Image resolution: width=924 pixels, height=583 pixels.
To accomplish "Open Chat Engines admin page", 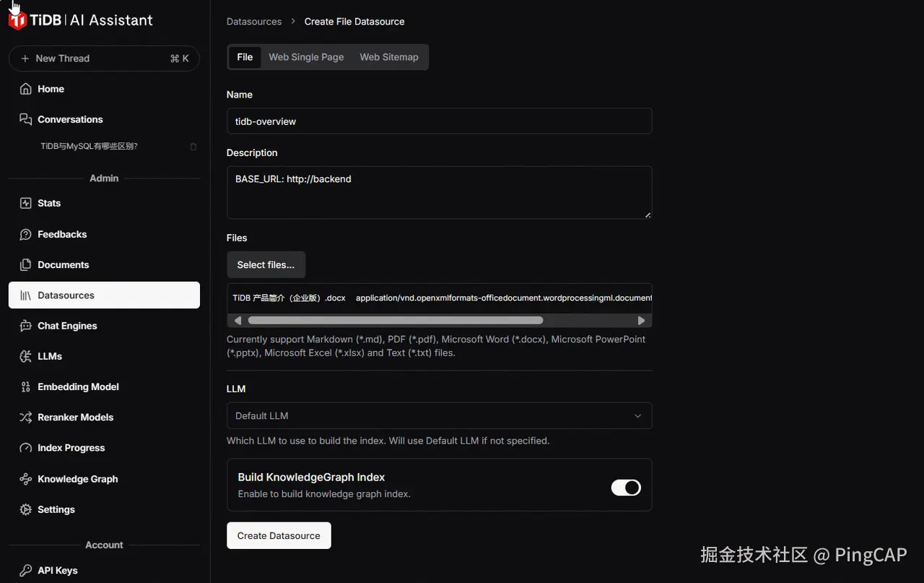I will (104, 326).
